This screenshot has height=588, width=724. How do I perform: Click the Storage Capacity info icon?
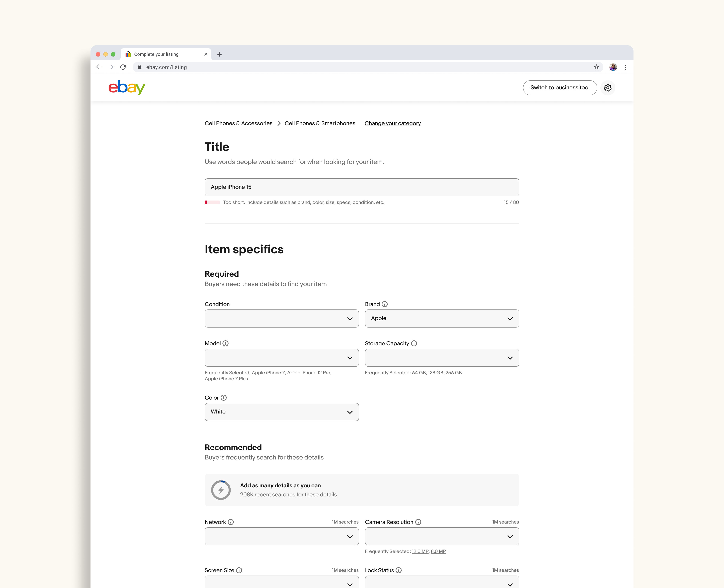tap(414, 343)
